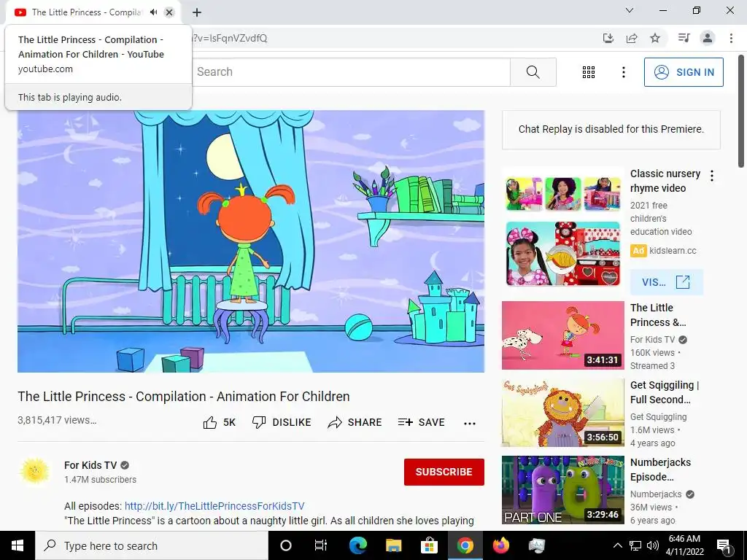
Task: Open Task View on the taskbar
Action: (321, 545)
